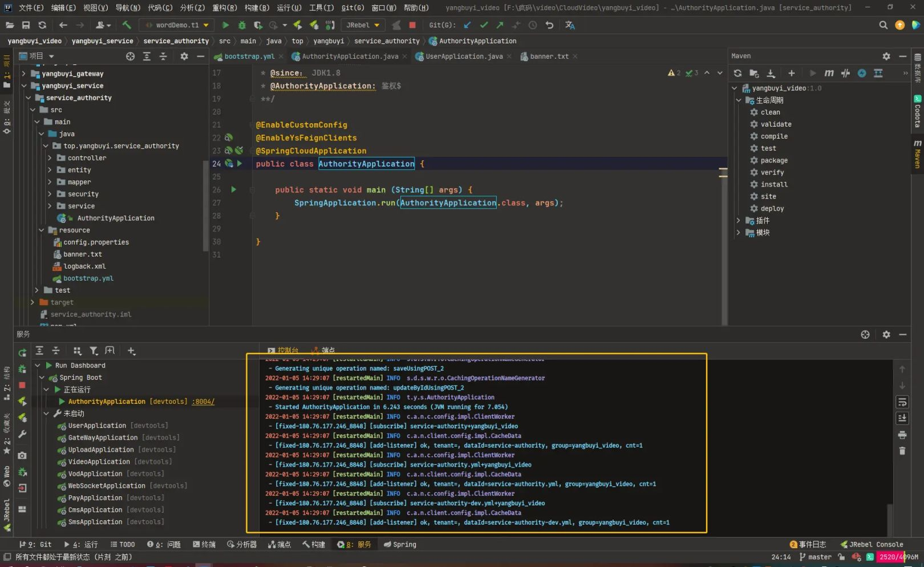Switch to UserApplication.java editor tab
This screenshot has width=924, height=567.
click(x=464, y=56)
